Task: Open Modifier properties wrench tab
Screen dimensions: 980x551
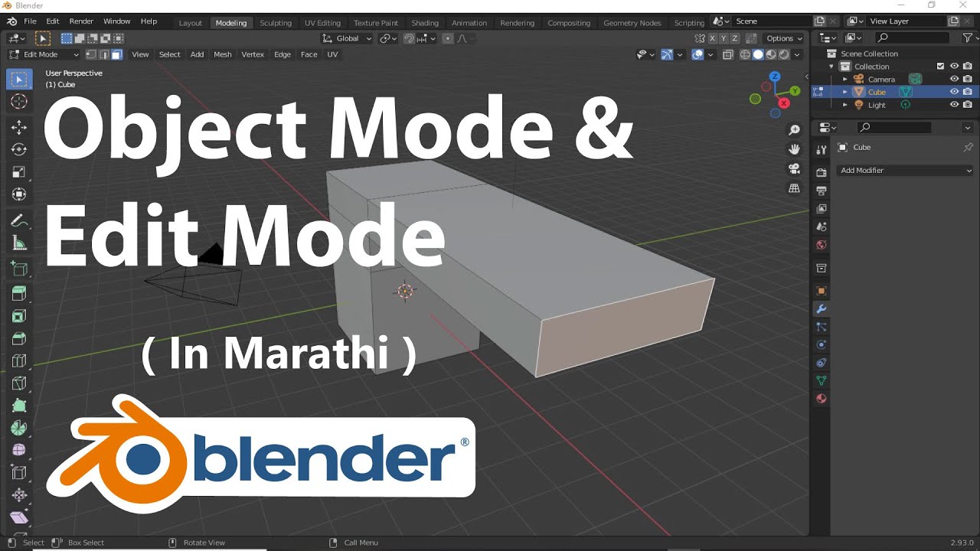Action: [x=821, y=309]
